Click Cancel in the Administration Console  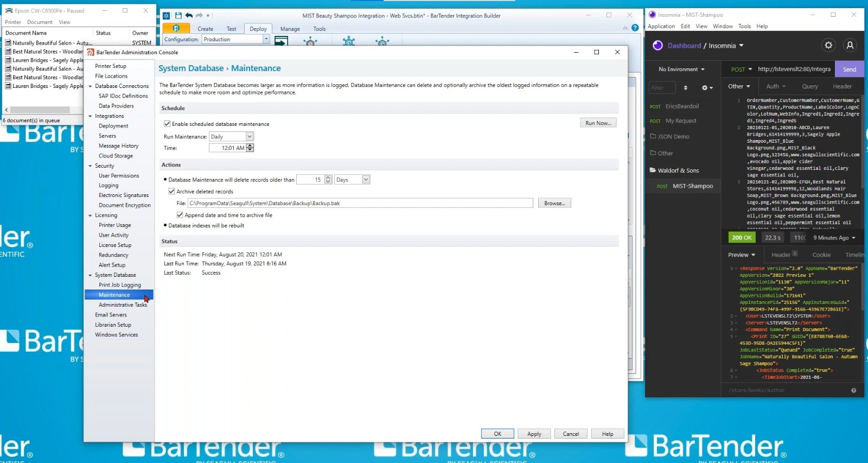click(571, 434)
